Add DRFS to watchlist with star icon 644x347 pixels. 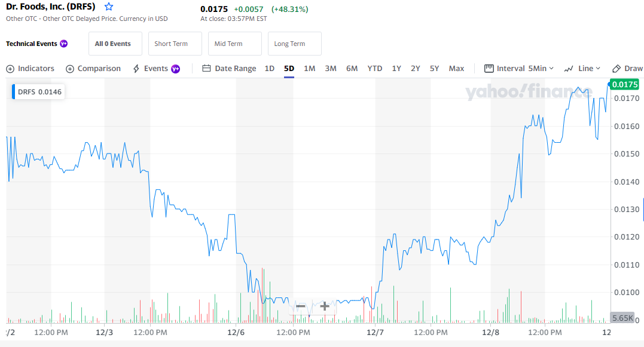click(x=108, y=7)
